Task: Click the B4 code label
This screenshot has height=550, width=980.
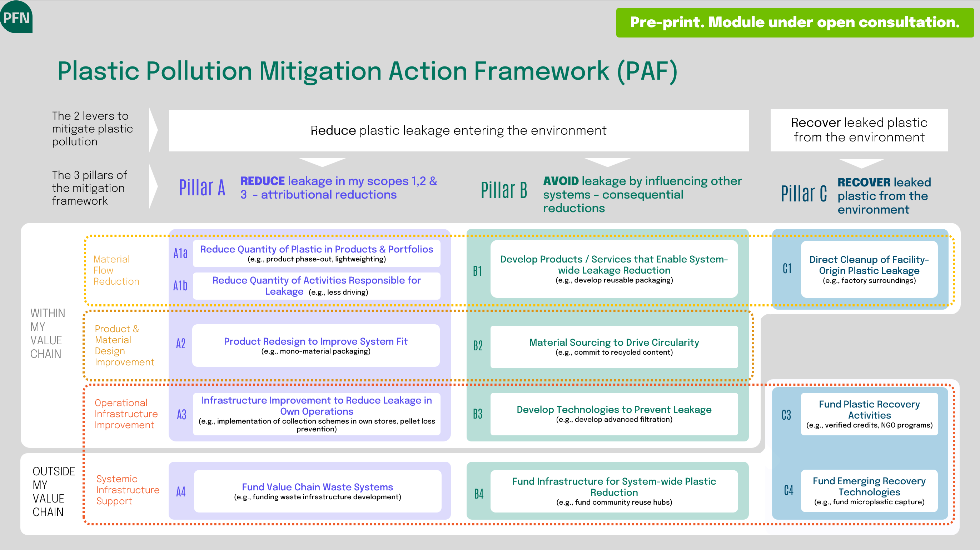Action: pos(479,494)
